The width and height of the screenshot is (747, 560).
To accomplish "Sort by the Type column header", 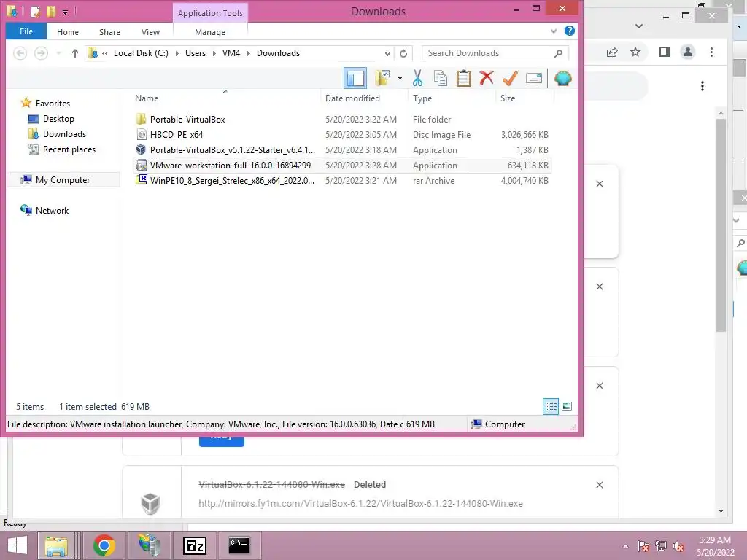I will [x=422, y=98].
